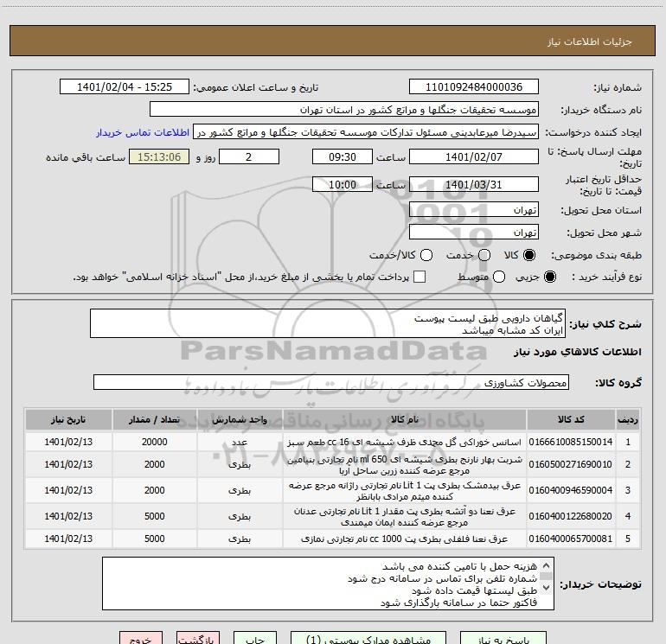
Task: Click the کد کالا column header
Action: click(x=571, y=419)
